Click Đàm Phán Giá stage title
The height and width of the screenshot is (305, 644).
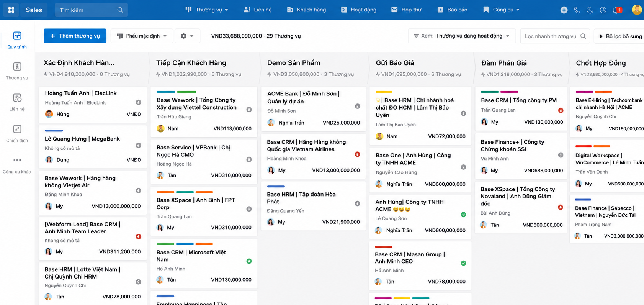tap(504, 63)
